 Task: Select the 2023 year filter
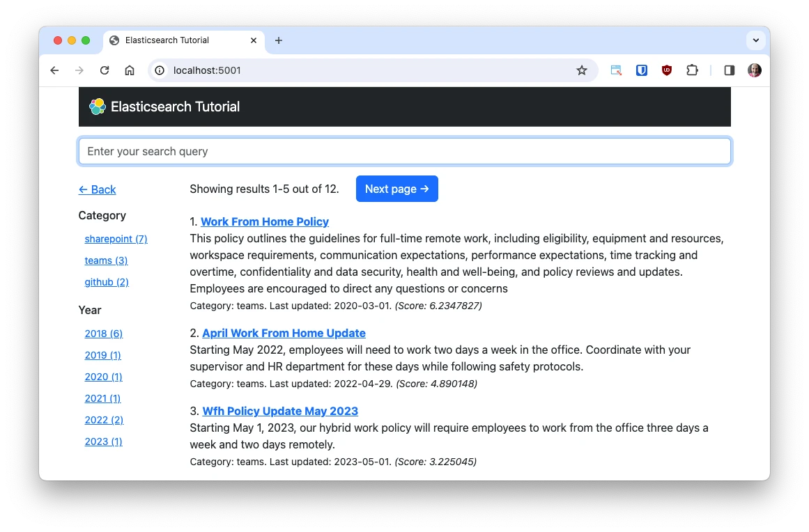pyautogui.click(x=103, y=441)
